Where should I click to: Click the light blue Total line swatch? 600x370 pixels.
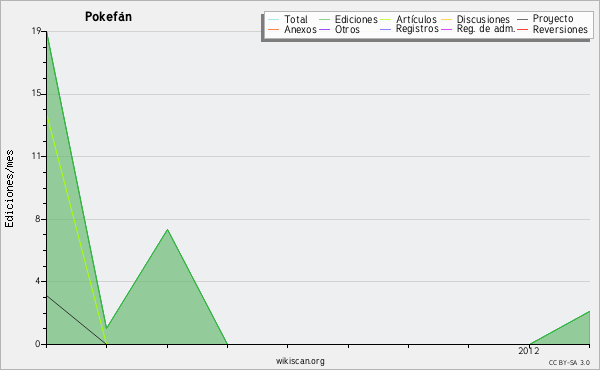(x=274, y=20)
